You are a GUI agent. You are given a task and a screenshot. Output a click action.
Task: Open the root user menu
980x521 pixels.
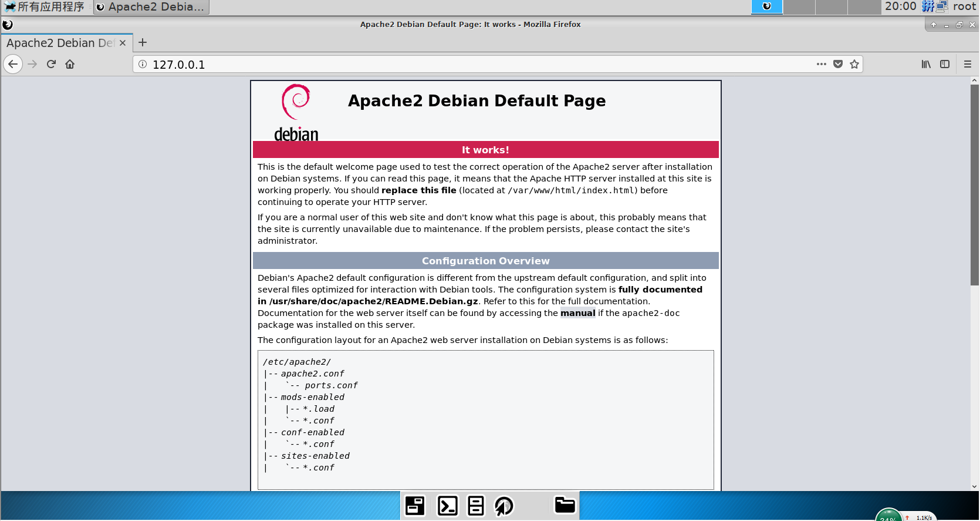965,6
